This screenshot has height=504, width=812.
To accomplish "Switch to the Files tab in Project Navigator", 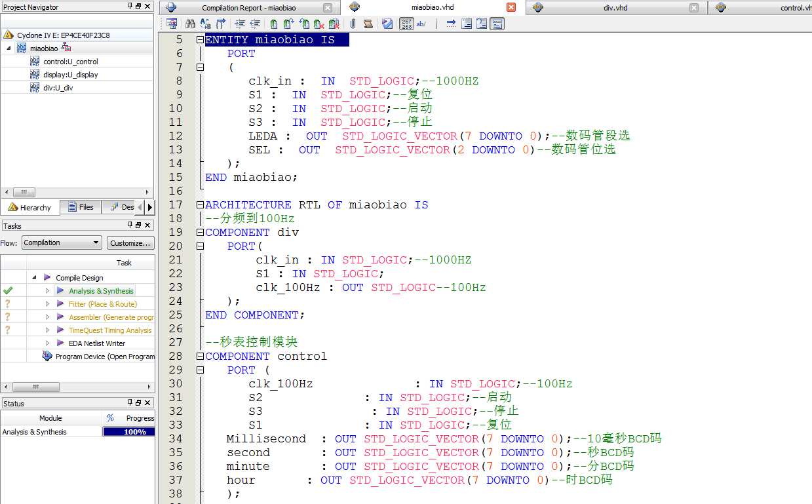I will pyautogui.click(x=80, y=207).
